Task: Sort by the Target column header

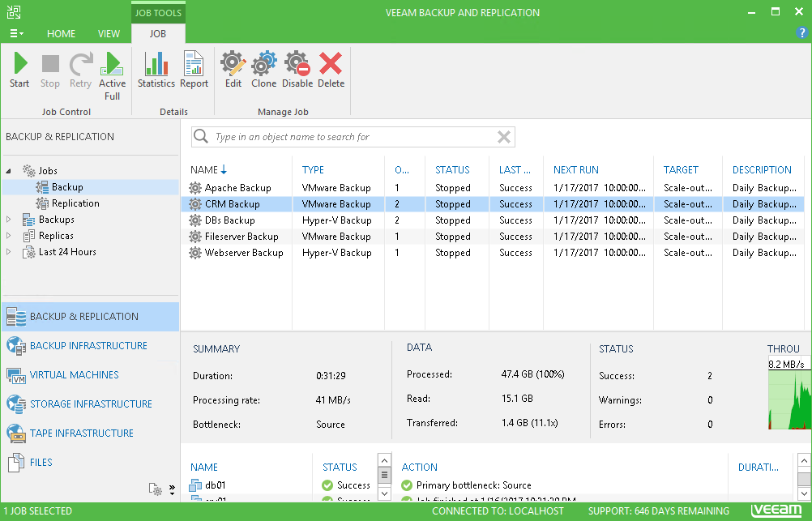Action: coord(681,170)
